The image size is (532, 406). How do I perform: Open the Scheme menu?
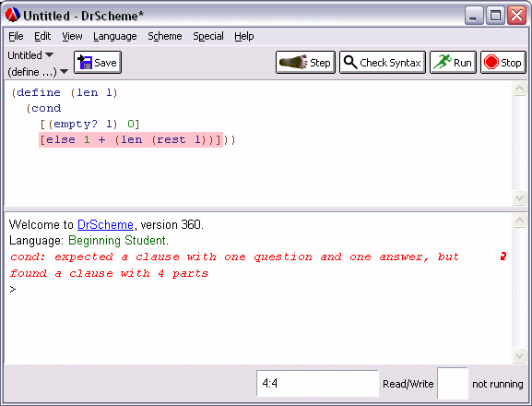click(165, 36)
